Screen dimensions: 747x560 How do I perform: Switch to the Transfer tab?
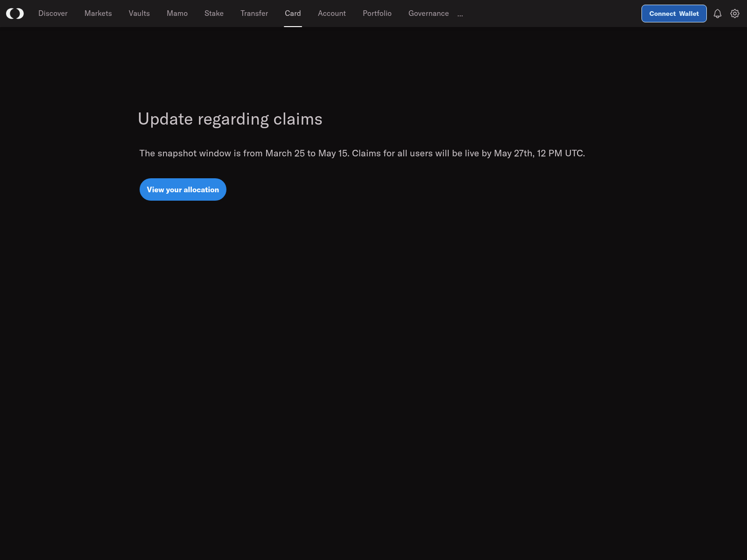254,14
